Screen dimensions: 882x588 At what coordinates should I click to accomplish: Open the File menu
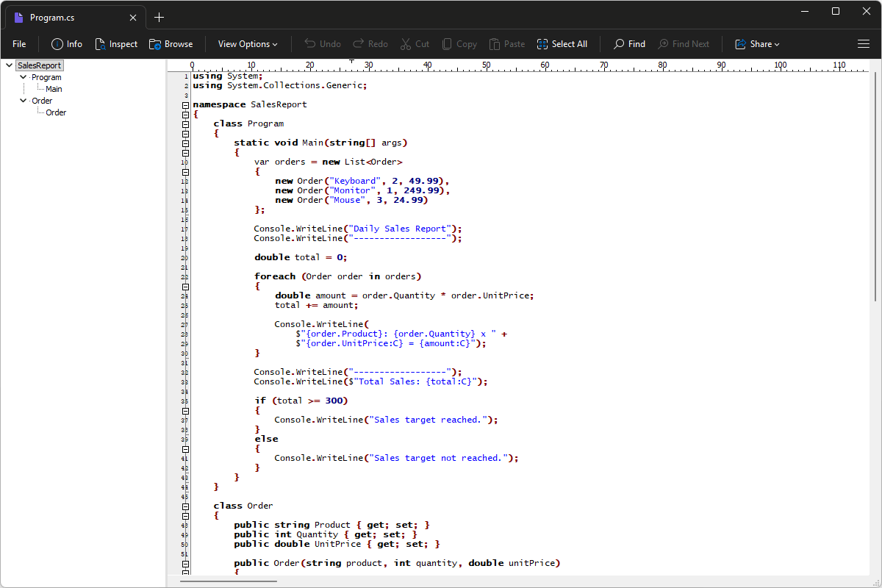19,44
